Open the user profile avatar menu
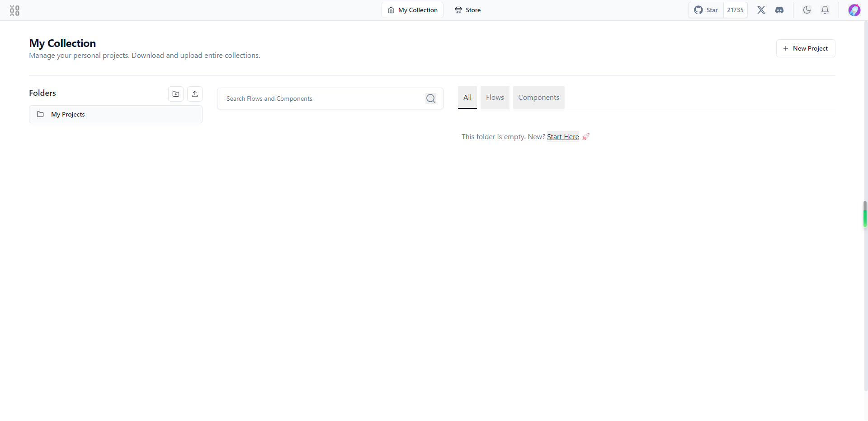868x421 pixels. [x=854, y=10]
